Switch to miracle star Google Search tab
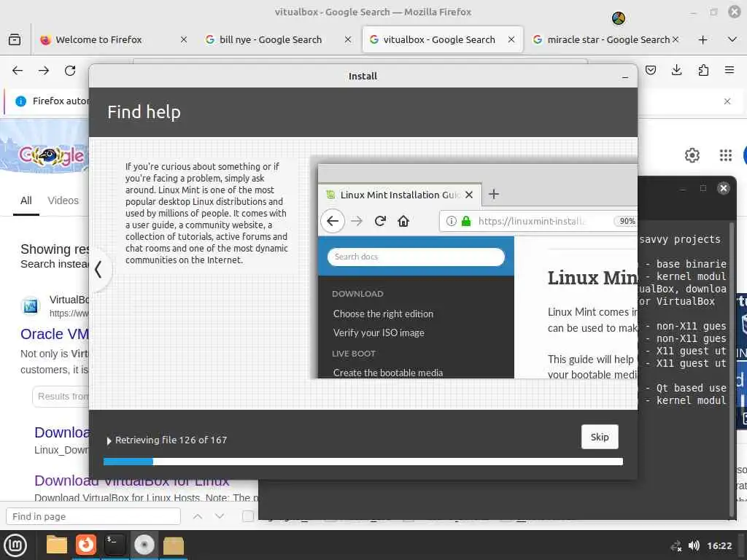 (608, 39)
